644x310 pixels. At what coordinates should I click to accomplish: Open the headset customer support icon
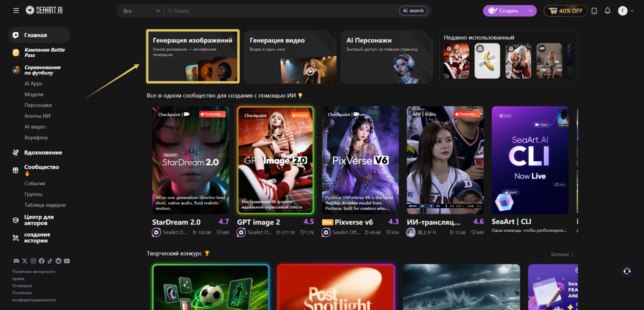tap(627, 271)
